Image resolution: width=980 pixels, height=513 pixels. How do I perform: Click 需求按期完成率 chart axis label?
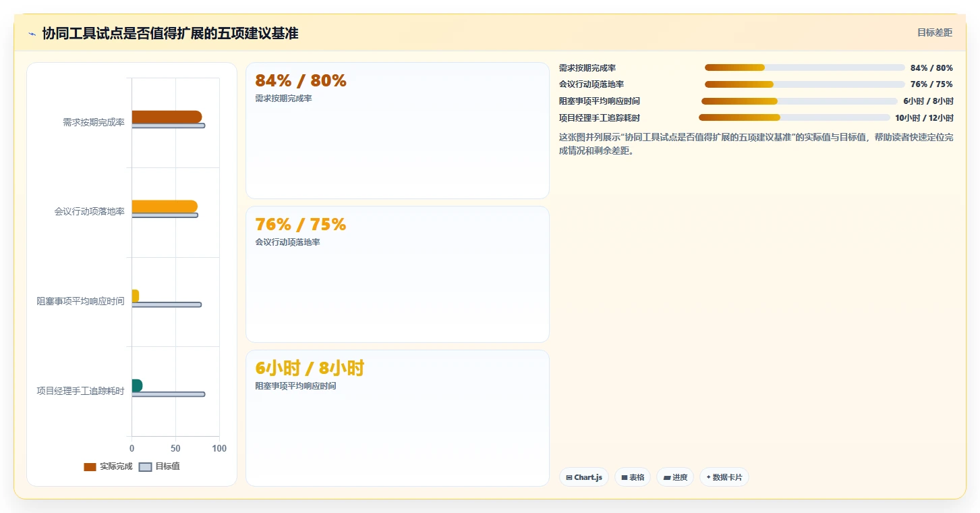pos(94,122)
